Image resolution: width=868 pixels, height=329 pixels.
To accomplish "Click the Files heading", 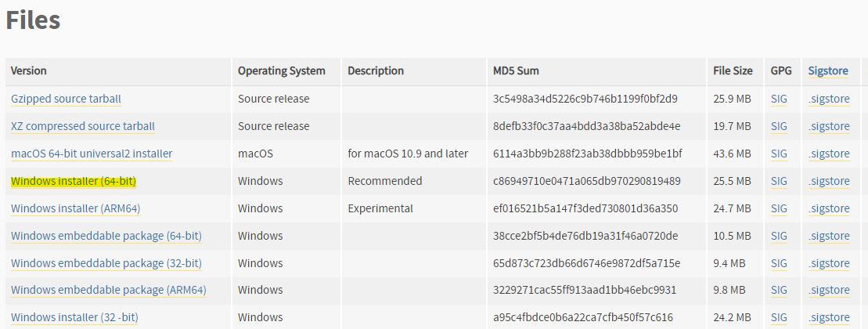I will [33, 20].
